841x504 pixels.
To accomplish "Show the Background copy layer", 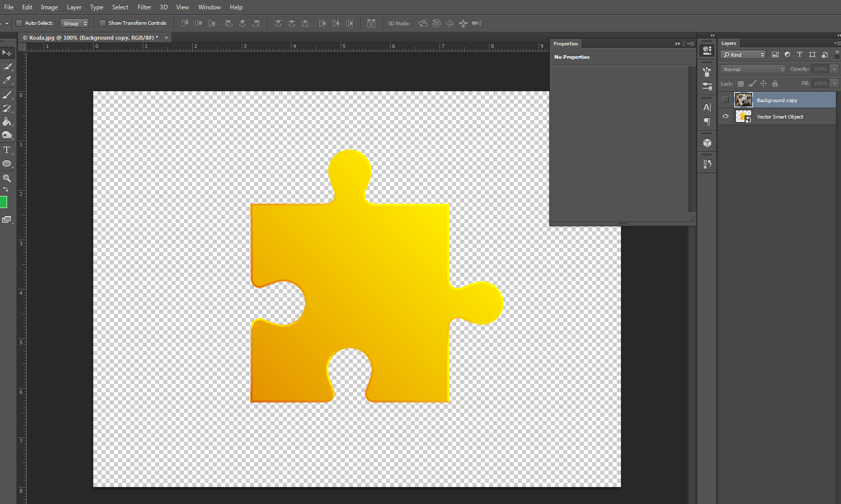I will [x=725, y=99].
